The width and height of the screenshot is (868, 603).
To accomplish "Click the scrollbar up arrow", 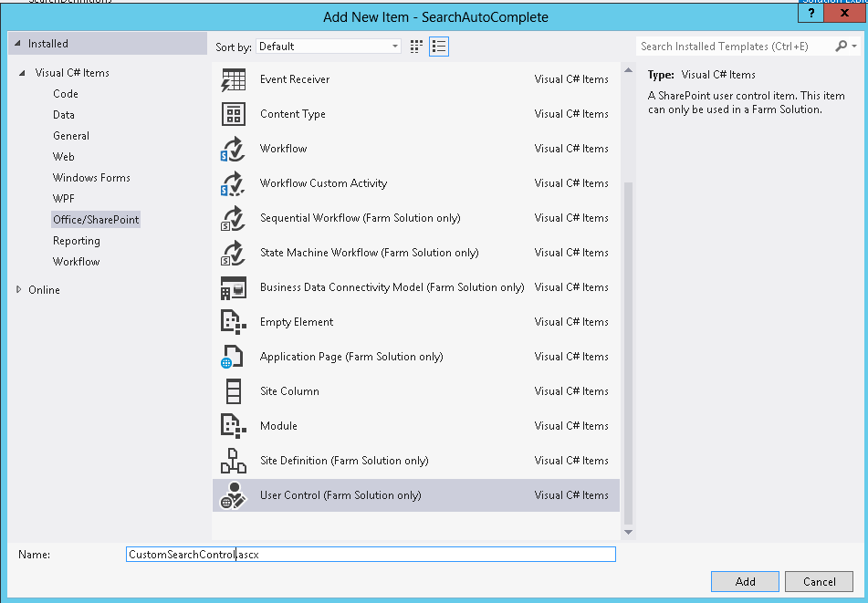I will click(x=628, y=70).
